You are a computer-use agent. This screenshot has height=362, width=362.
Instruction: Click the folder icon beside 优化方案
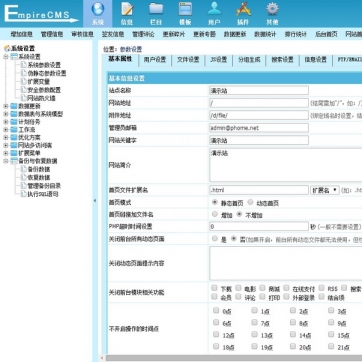pyautogui.click(x=14, y=137)
